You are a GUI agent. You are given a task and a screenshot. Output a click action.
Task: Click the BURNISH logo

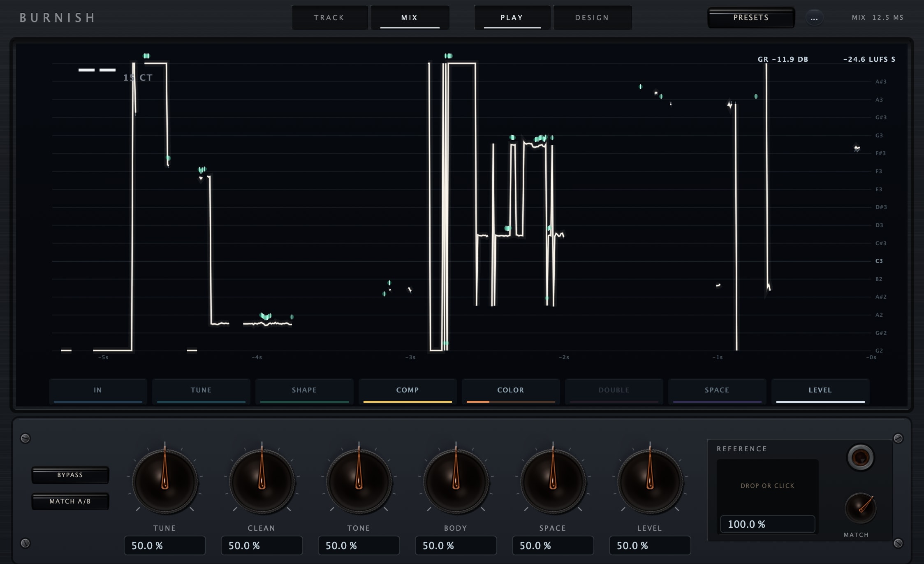58,18
